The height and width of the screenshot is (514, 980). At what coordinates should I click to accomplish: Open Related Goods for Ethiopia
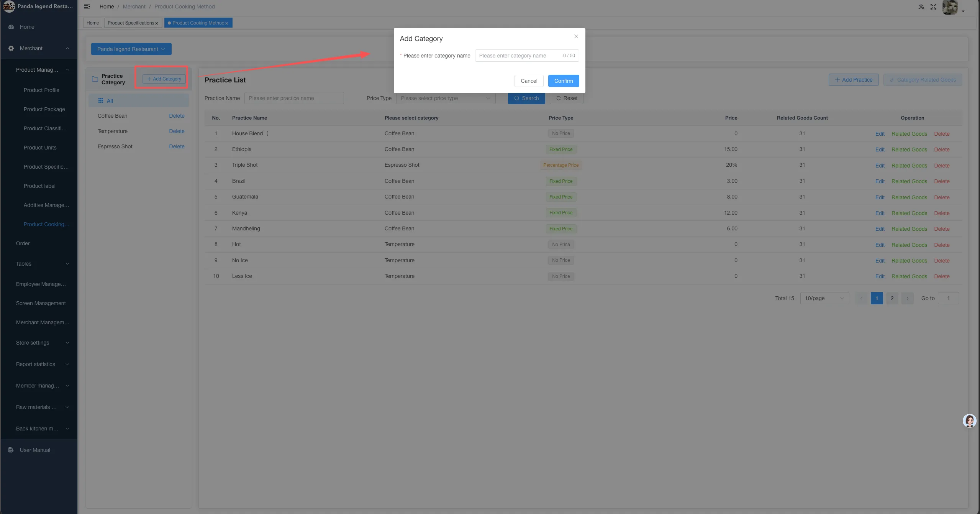pyautogui.click(x=909, y=149)
